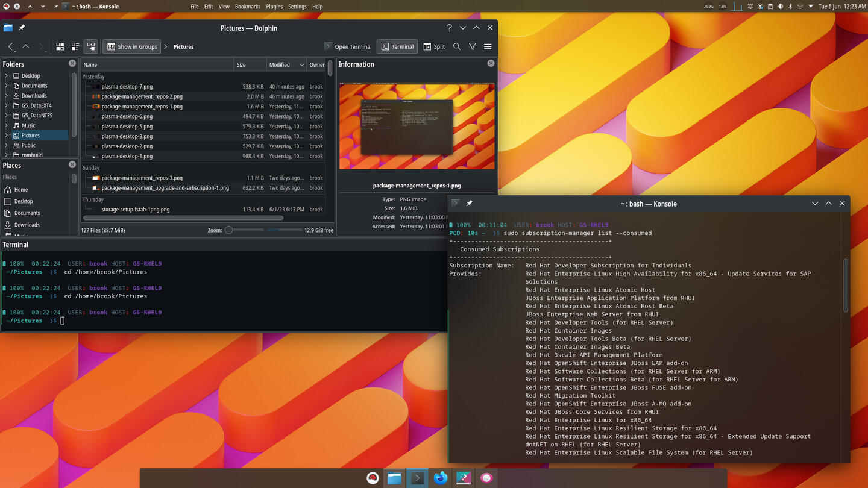The image size is (868, 488).
Task: Expand the Documents folder tree node
Action: pyautogui.click(x=7, y=86)
